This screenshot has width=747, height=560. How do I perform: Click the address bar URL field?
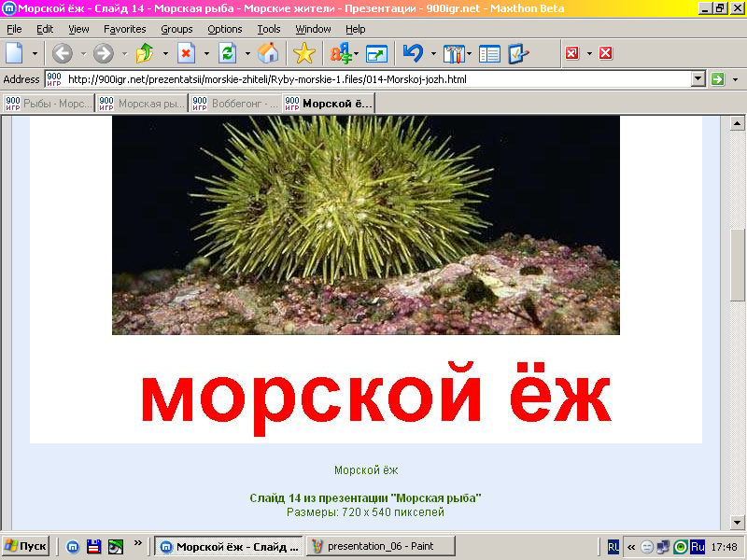pyautogui.click(x=373, y=79)
